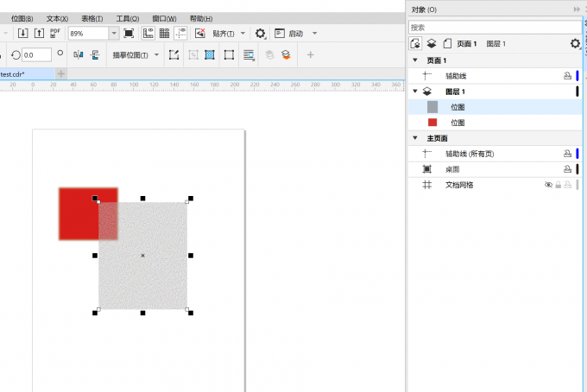Click the plus to add a document tab

pyautogui.click(x=61, y=74)
